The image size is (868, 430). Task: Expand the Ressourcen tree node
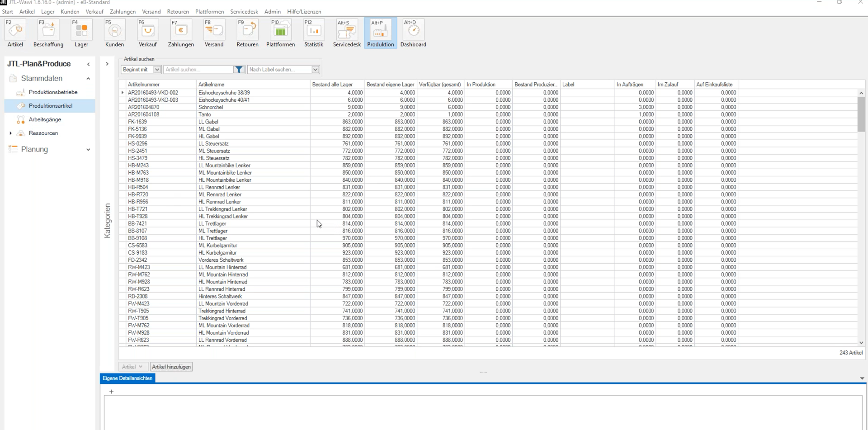(10, 133)
